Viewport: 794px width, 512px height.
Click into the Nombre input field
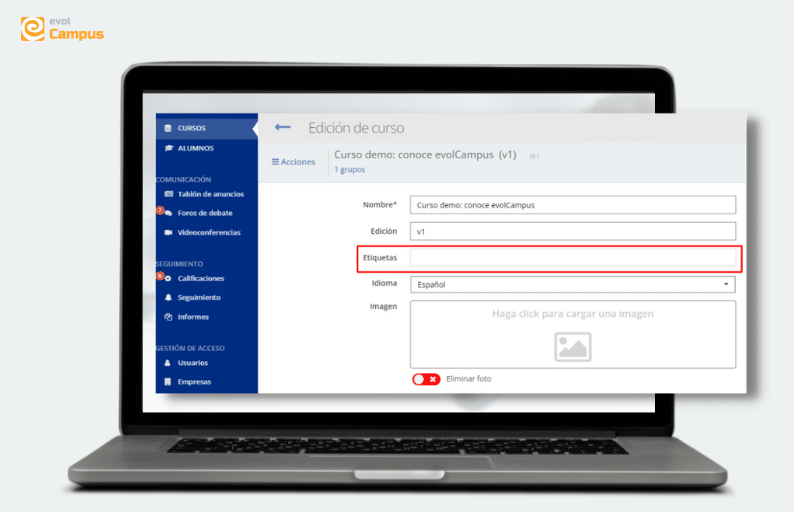click(x=573, y=205)
